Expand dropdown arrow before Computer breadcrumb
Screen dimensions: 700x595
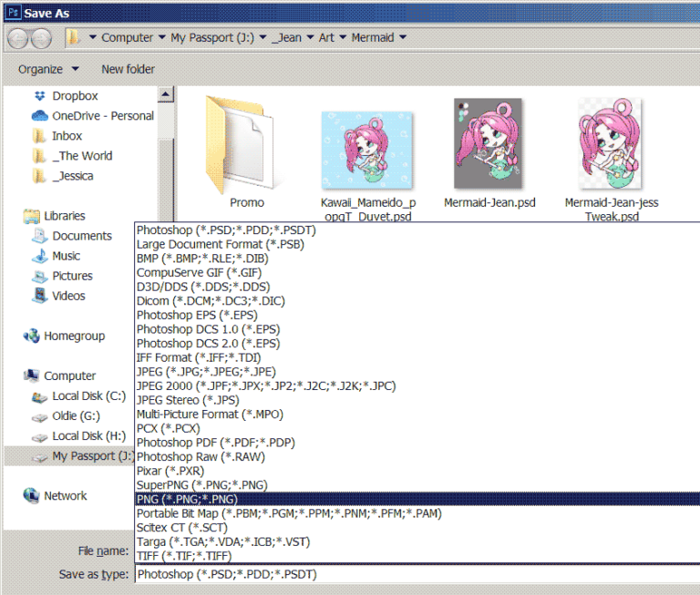coord(92,37)
